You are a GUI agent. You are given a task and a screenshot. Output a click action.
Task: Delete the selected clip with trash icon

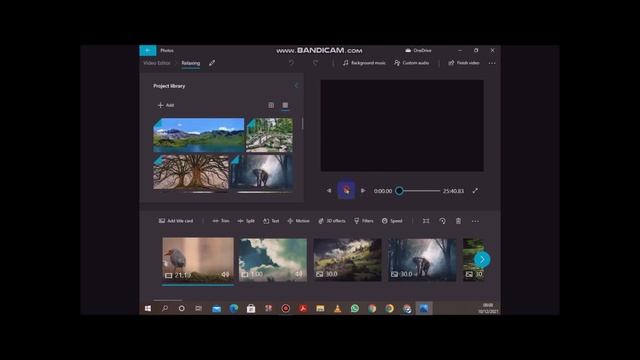coord(458,221)
